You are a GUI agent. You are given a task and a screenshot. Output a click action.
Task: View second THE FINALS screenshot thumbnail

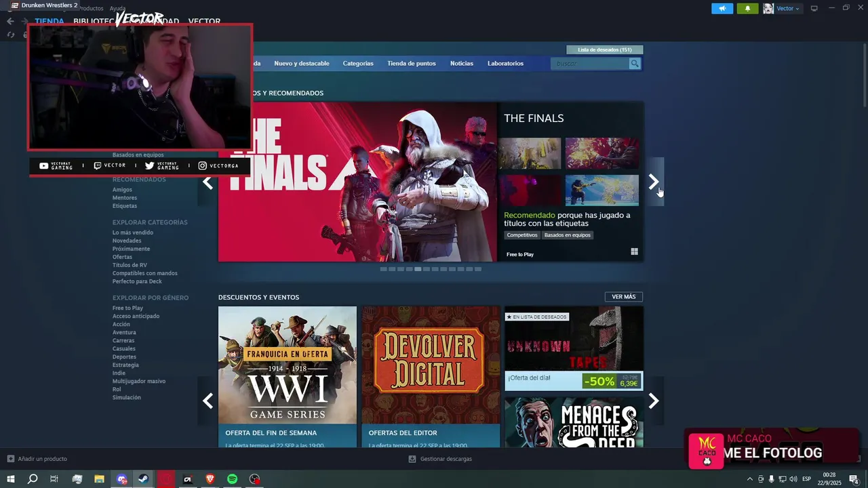pos(602,153)
